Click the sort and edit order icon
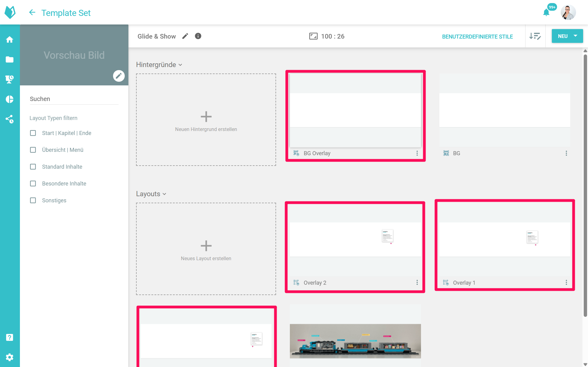This screenshot has width=588, height=367. [535, 36]
